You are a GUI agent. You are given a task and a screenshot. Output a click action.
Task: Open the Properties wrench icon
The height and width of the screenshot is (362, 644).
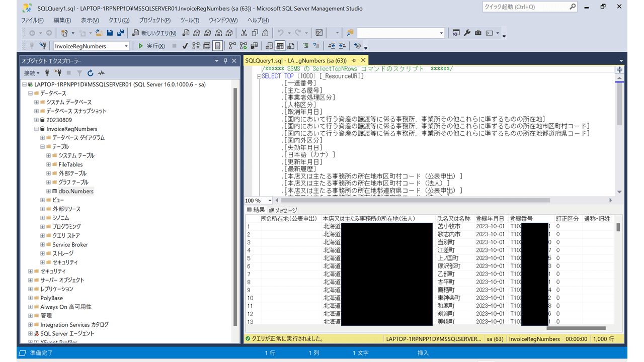467,33
